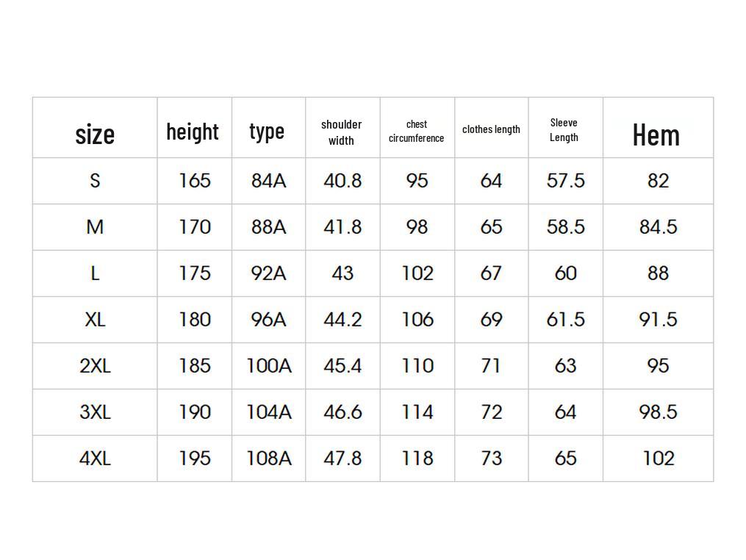Click the "height" column header
Image resolution: width=746 pixels, height=560 pixels.
(x=193, y=132)
